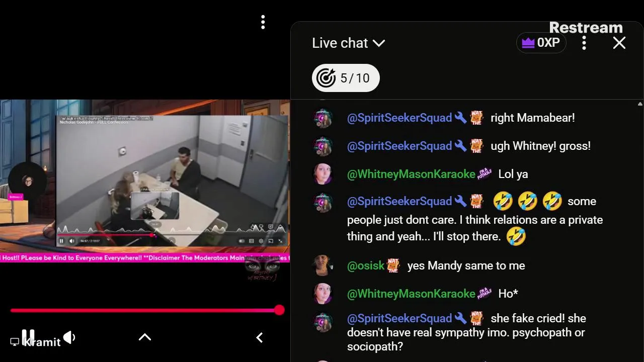Open the WhitneyMasonKaraoke profile from 'Lol ya' message
The image size is (644, 362).
tap(411, 174)
